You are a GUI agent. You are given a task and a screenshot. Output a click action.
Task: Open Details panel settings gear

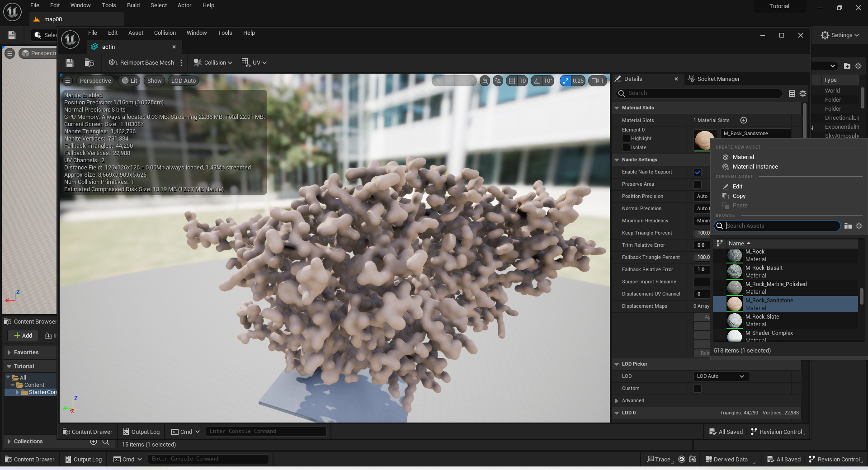point(803,94)
